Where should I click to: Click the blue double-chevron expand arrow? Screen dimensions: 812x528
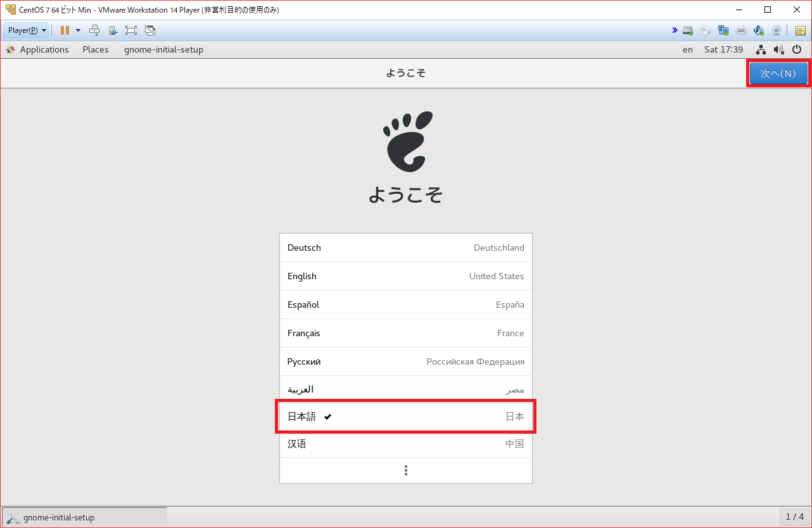point(675,30)
